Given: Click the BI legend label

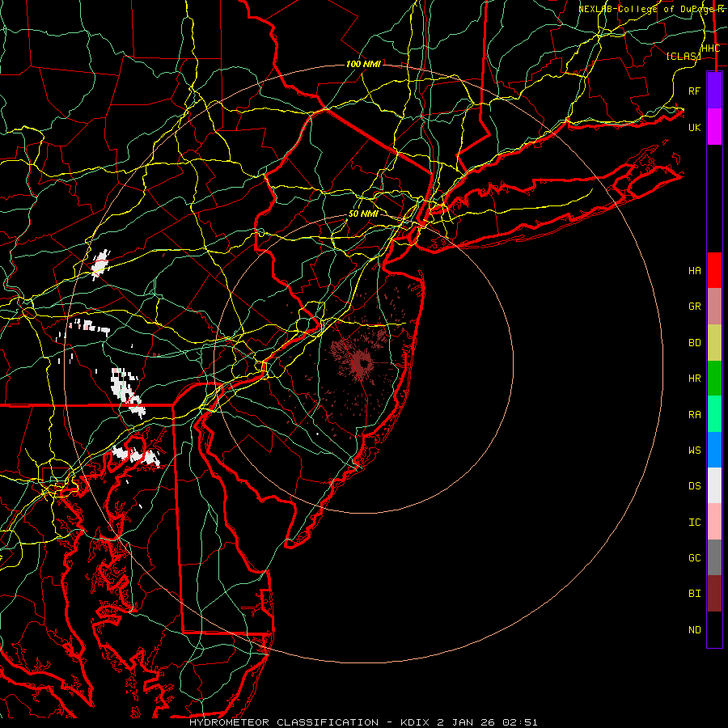Looking at the screenshot, I should click(x=694, y=594).
